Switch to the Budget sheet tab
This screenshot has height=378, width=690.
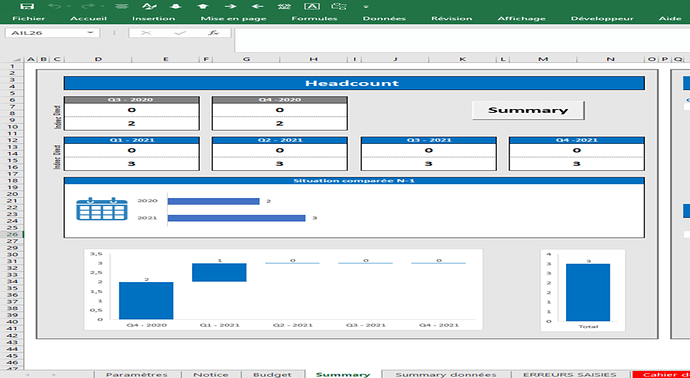pos(272,374)
